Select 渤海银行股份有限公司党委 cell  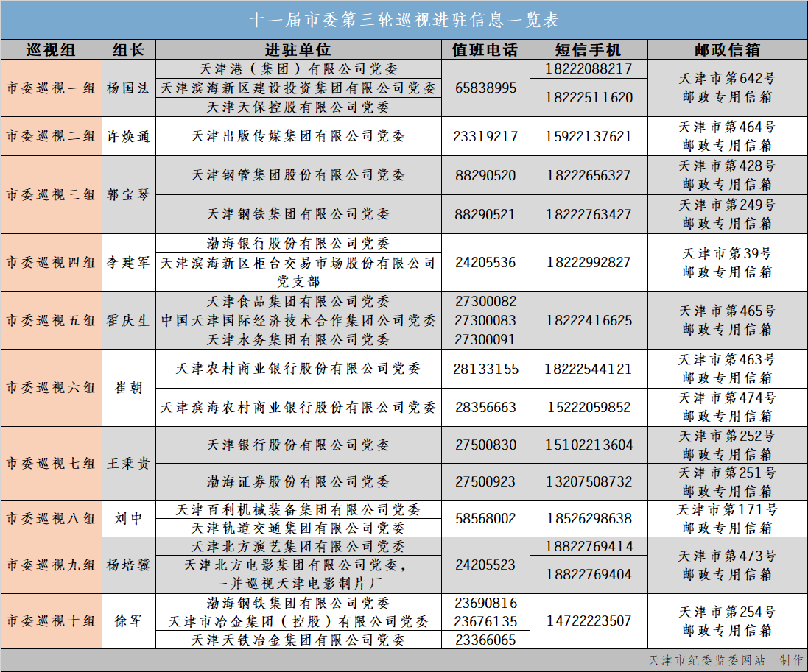click(x=298, y=243)
